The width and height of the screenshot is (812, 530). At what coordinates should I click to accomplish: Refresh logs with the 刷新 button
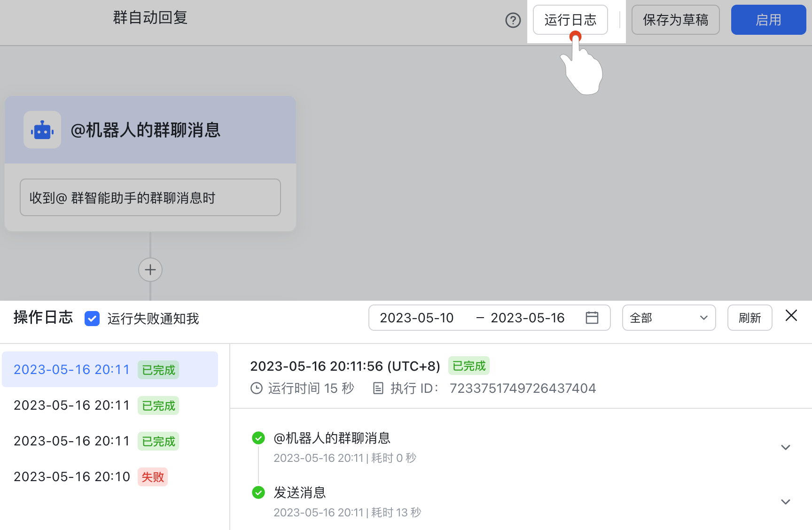(x=749, y=318)
